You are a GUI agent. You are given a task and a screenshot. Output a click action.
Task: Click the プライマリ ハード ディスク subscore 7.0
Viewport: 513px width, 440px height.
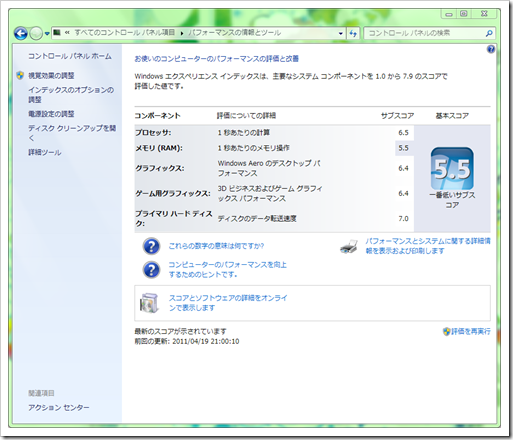click(x=403, y=219)
